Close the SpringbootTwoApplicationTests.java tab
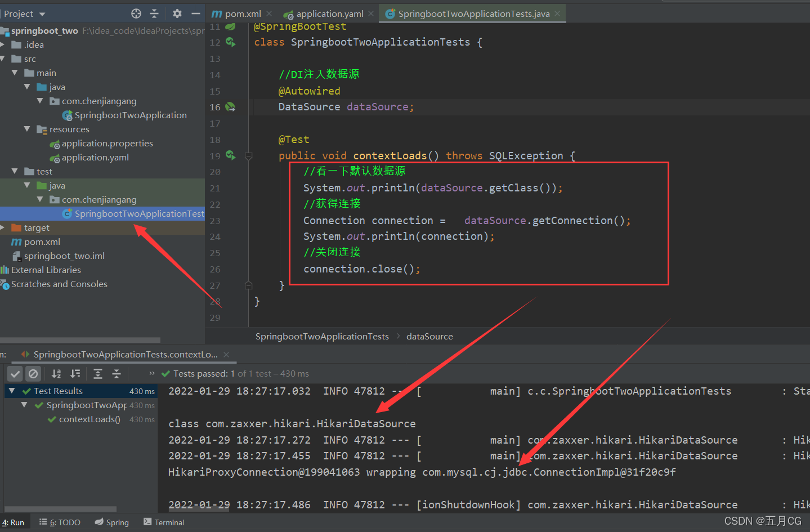The width and height of the screenshot is (810, 532). point(557,14)
